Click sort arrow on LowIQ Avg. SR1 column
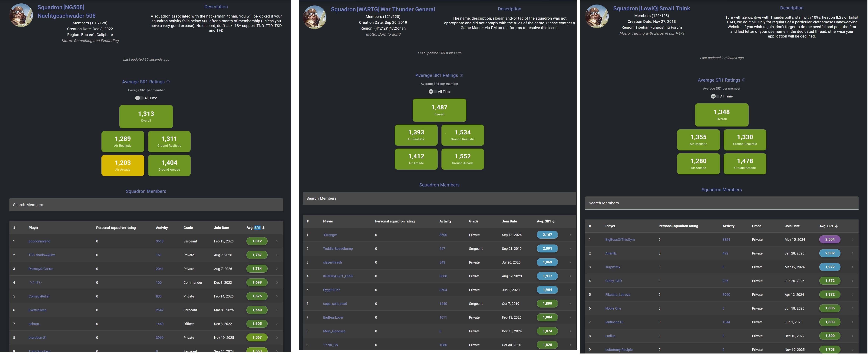 [x=836, y=226]
